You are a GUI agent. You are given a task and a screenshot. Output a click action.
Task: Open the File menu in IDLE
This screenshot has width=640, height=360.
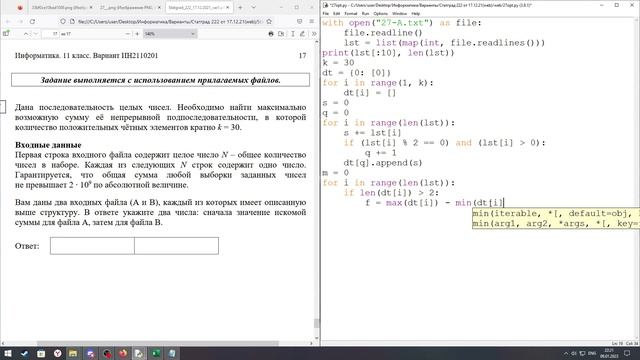coord(325,13)
